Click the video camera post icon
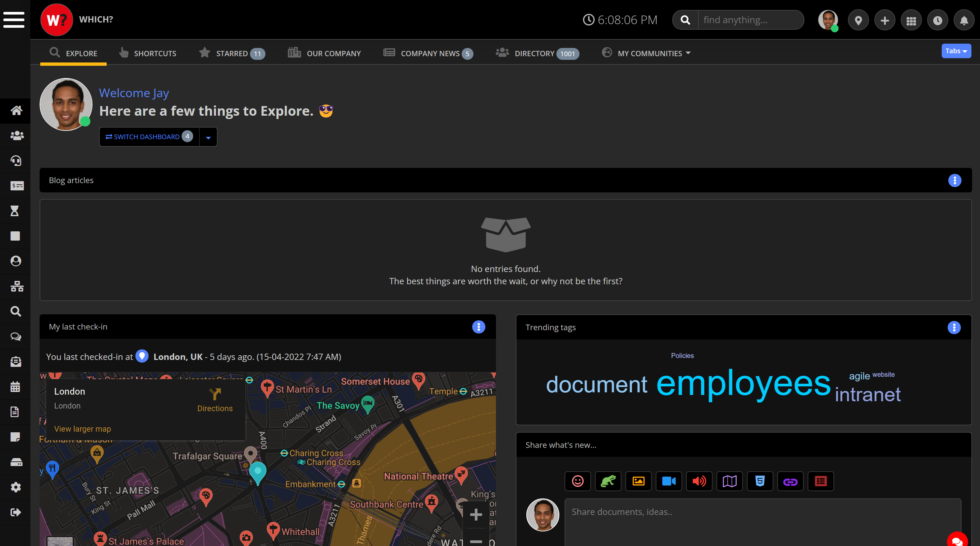The image size is (980, 546). [668, 481]
